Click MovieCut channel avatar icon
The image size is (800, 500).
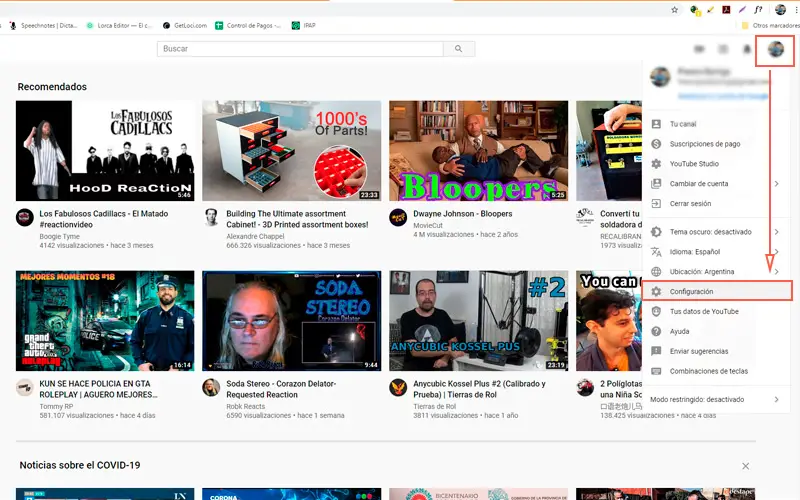398,217
